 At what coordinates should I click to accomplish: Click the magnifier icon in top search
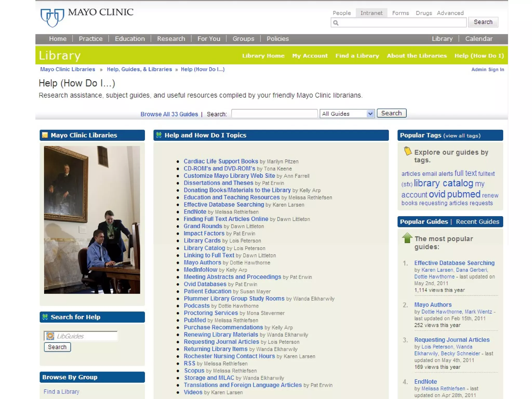[x=336, y=23]
